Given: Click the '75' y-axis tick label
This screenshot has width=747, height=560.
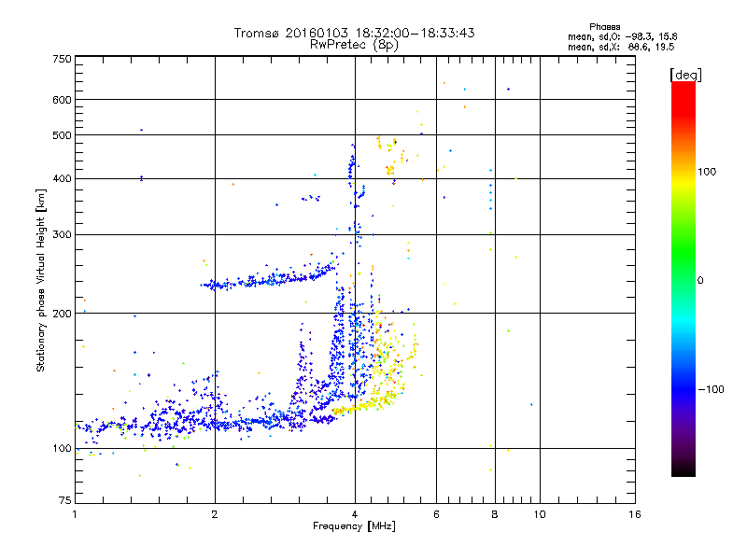Looking at the screenshot, I should [x=65, y=500].
